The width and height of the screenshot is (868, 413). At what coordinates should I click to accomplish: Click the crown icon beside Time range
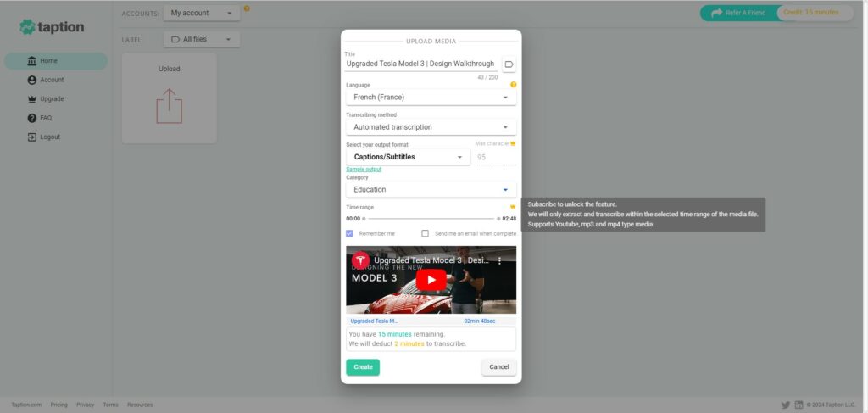point(513,207)
